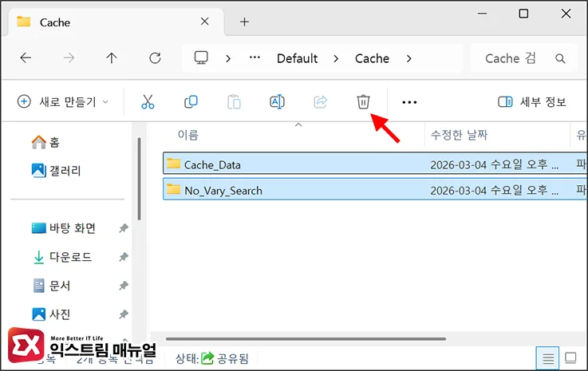Viewport: 588px width, 371px height.
Task: Click the Cache breadcrumb in address bar
Action: pyautogui.click(x=372, y=58)
